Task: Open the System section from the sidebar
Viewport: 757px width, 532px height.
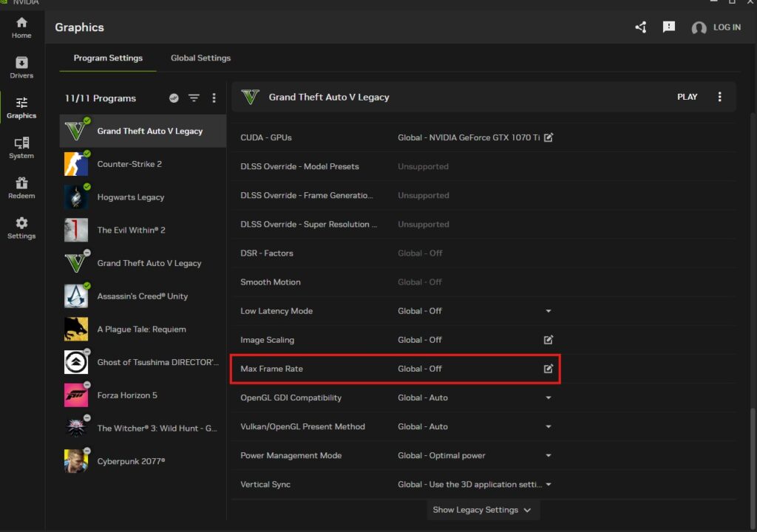Action: click(21, 148)
